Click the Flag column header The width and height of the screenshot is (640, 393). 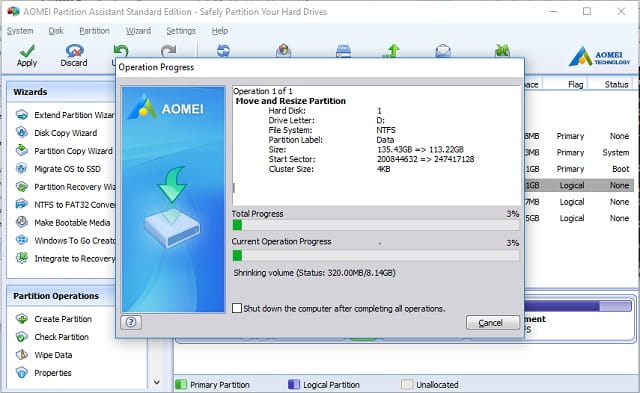click(x=576, y=84)
